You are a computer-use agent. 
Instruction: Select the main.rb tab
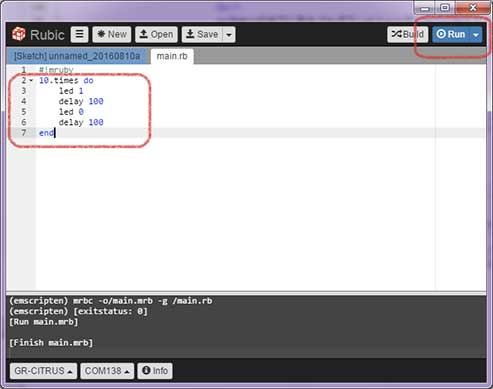[172, 56]
